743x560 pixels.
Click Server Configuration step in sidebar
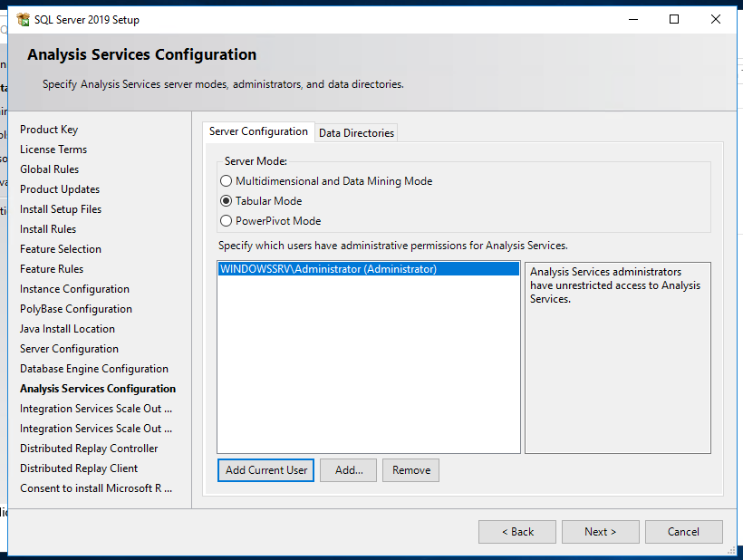[x=69, y=349]
